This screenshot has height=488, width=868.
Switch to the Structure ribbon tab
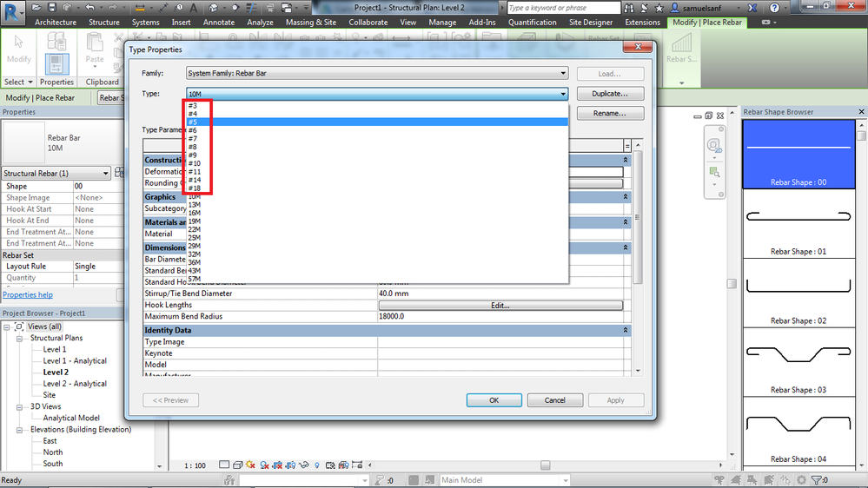click(x=104, y=22)
